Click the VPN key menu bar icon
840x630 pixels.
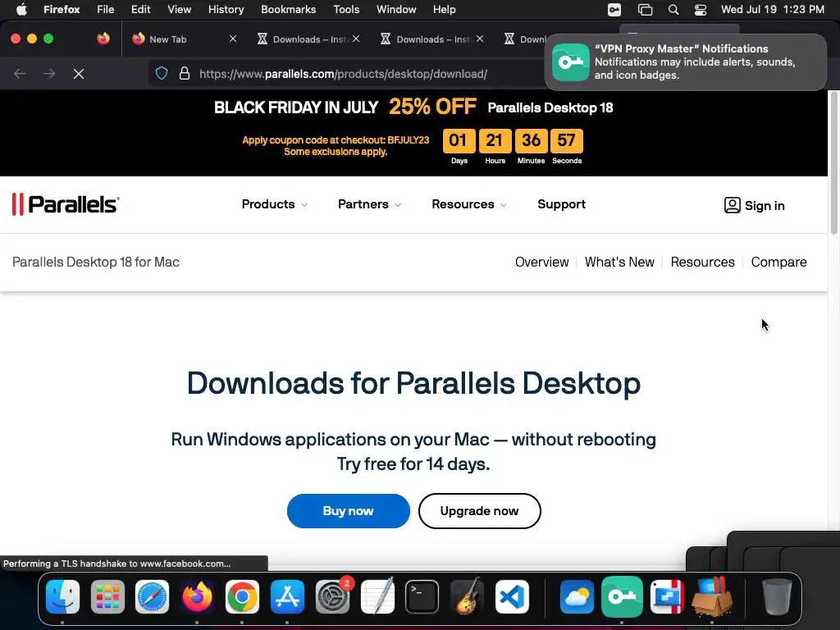[614, 10]
